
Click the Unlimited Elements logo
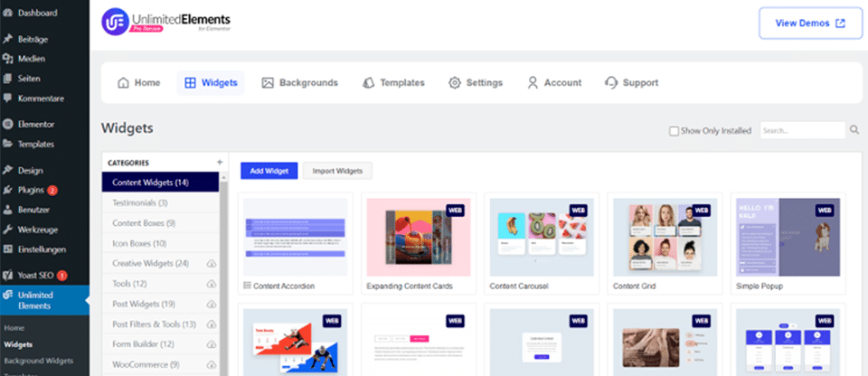tap(166, 23)
